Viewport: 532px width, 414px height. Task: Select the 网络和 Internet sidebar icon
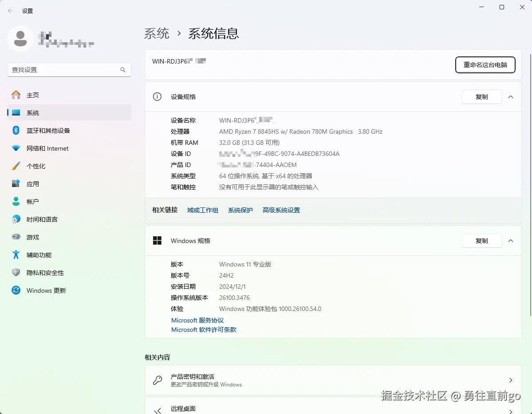tap(17, 148)
